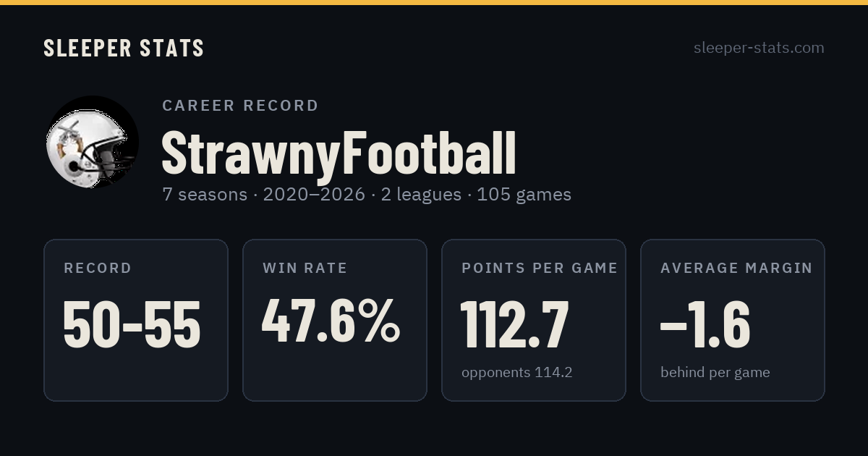Click the SLEEPER STATS logo text

click(124, 48)
